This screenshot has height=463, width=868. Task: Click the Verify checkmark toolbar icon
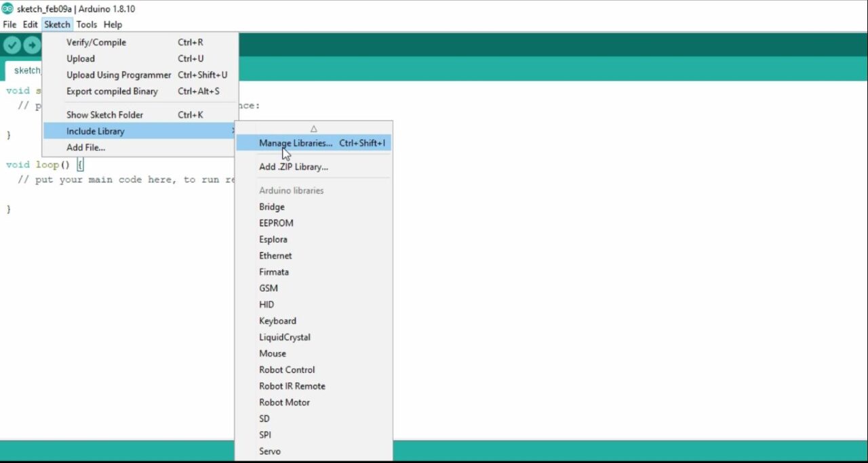pos(12,45)
